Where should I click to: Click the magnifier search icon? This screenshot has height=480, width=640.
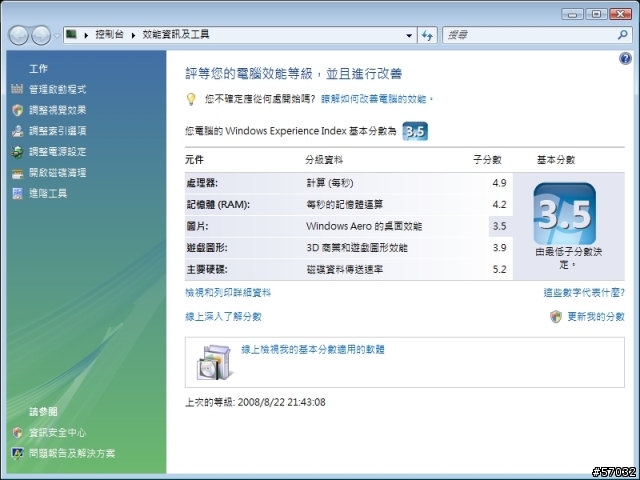point(622,35)
